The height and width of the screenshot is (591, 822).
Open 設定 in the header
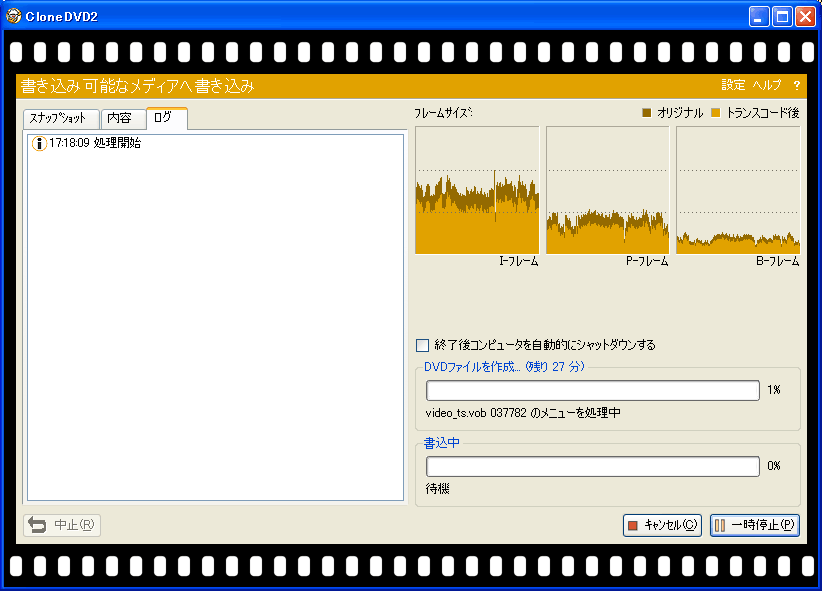(733, 85)
